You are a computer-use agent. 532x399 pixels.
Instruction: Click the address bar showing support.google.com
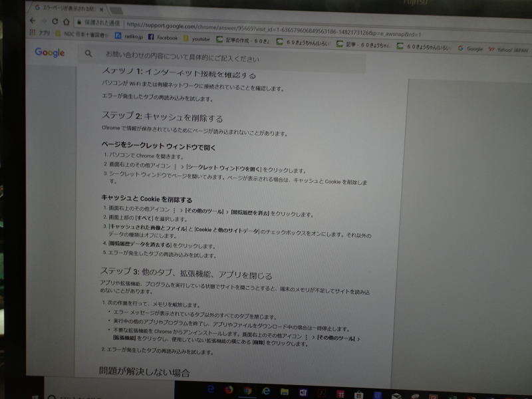[274, 29]
